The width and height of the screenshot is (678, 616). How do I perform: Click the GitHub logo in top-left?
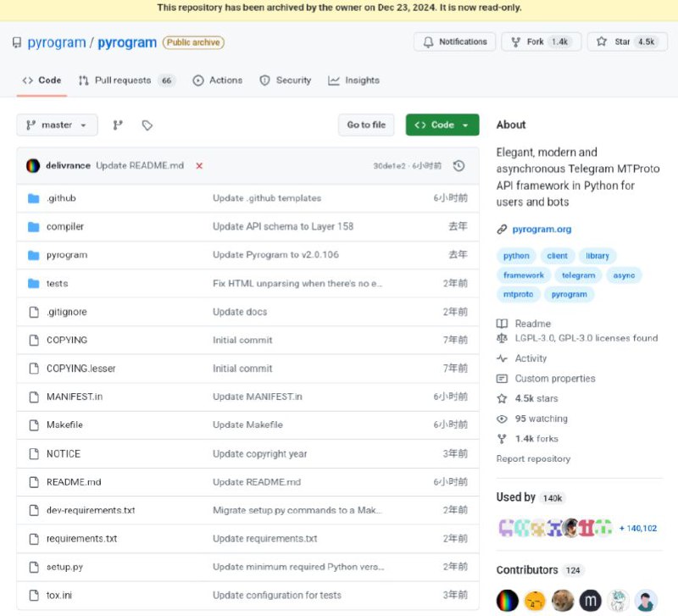[17, 42]
